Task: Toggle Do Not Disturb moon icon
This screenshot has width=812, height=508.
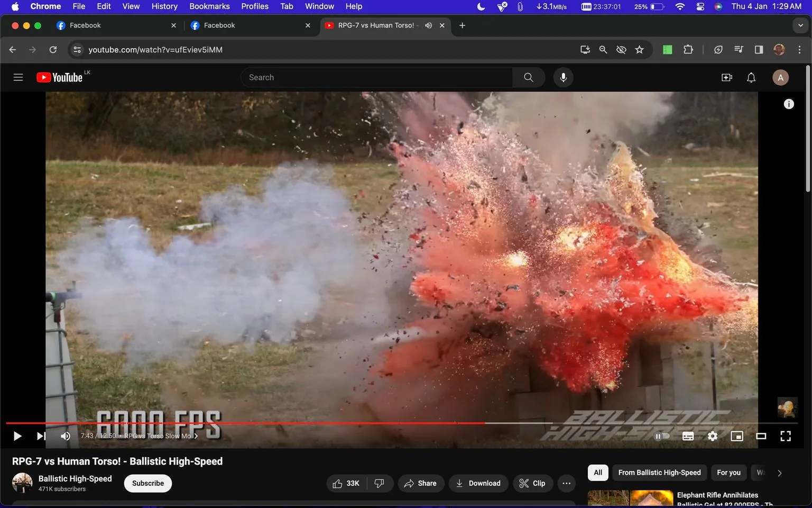Action: (481, 6)
